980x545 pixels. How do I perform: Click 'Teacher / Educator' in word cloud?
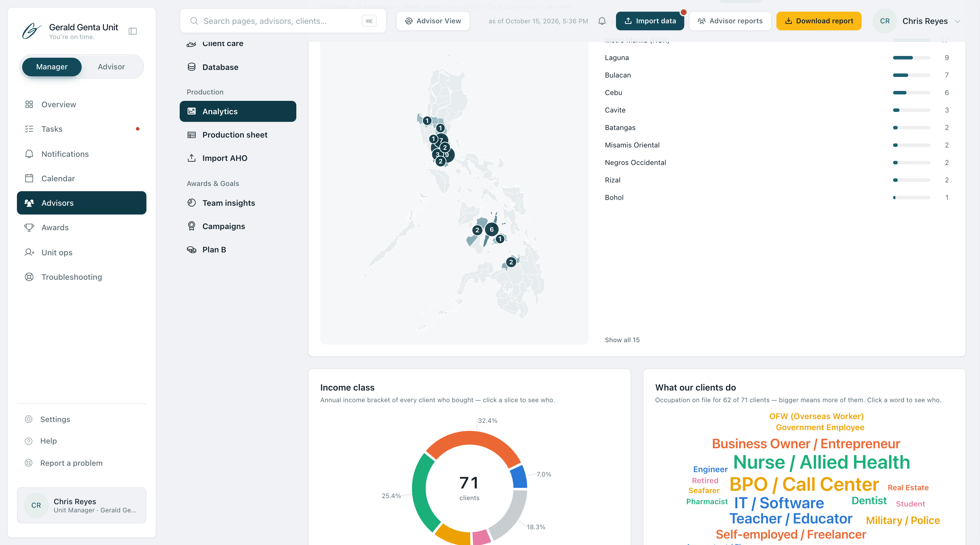coord(790,519)
